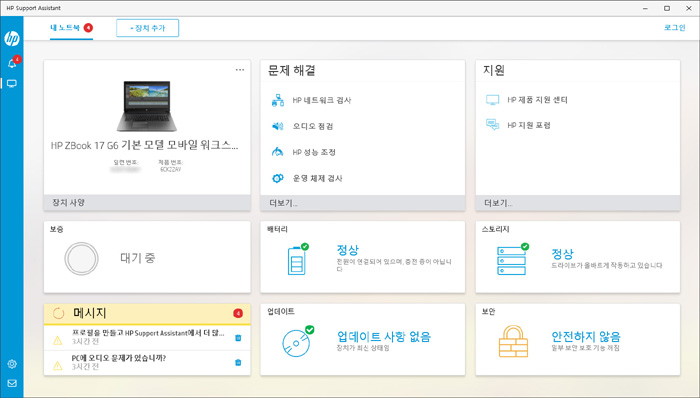Open 업데이트 사항 없음 text
Image resolution: width=700 pixels, height=398 pixels.
(384, 336)
